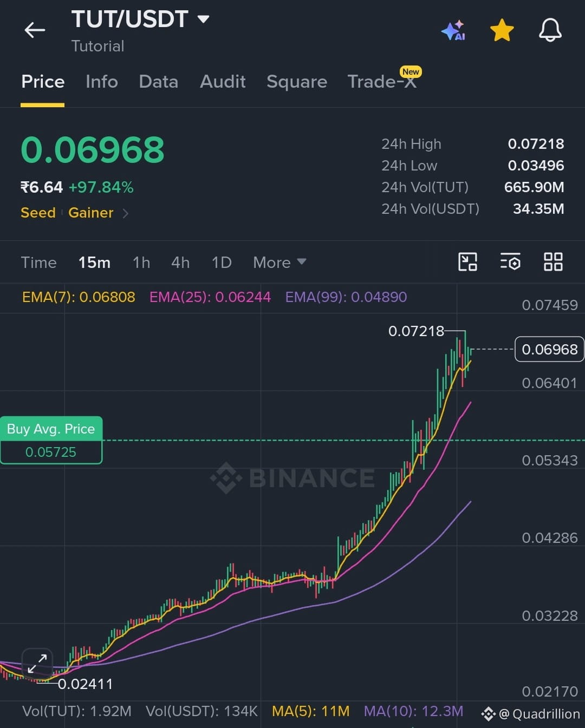Screen dimensions: 585x728
Task: Tap the back arrow icon
Action: 35,30
